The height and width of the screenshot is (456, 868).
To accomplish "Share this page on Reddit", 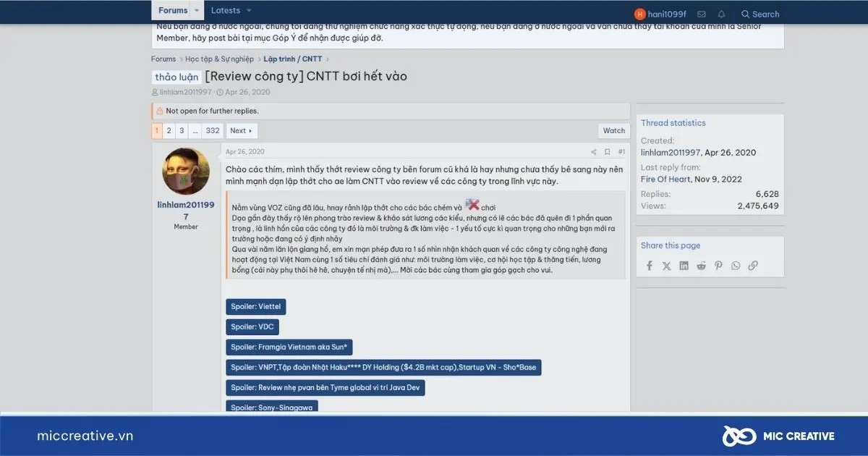I will [x=701, y=266].
